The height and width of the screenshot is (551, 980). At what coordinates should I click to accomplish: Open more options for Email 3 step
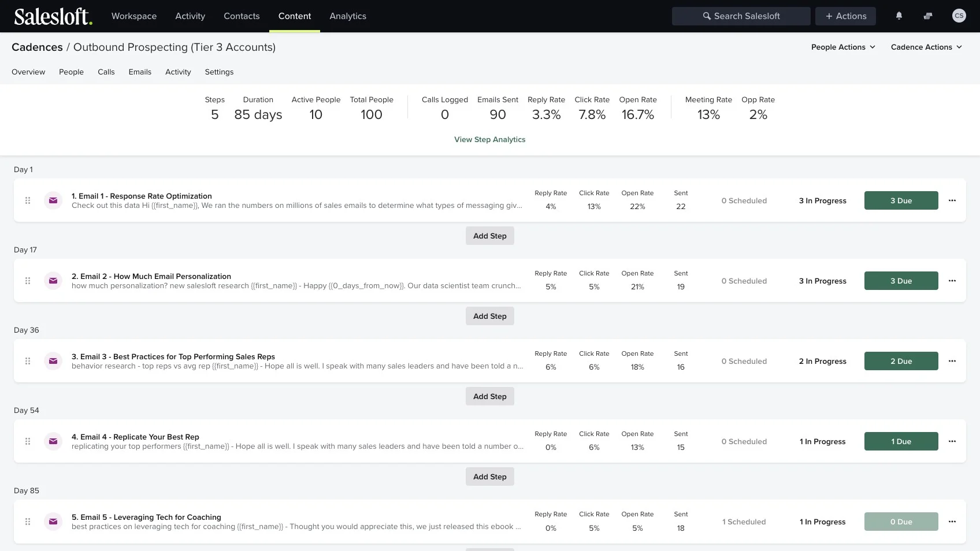(952, 361)
